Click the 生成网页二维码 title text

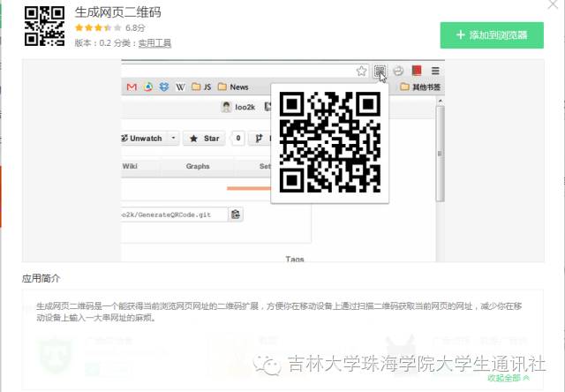pyautogui.click(x=117, y=12)
